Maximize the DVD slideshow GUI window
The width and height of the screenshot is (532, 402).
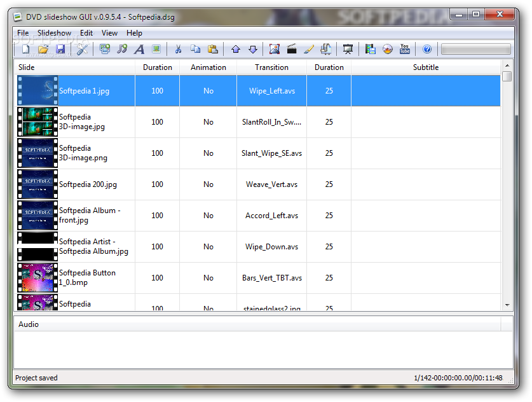pos(476,14)
